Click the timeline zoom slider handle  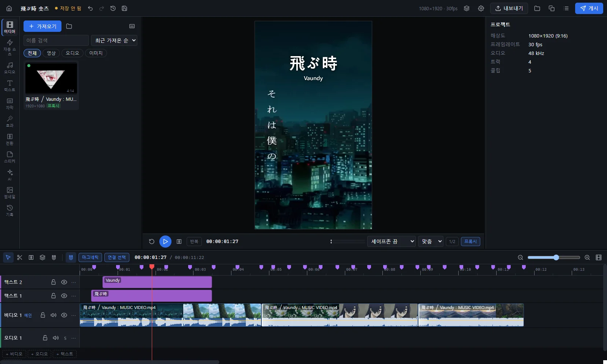click(556, 257)
